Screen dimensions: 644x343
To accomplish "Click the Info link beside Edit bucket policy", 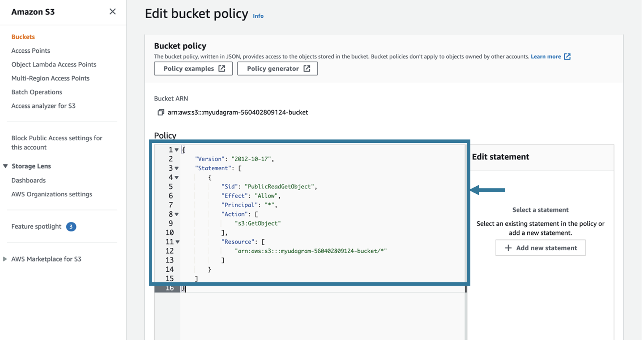I will (x=258, y=16).
